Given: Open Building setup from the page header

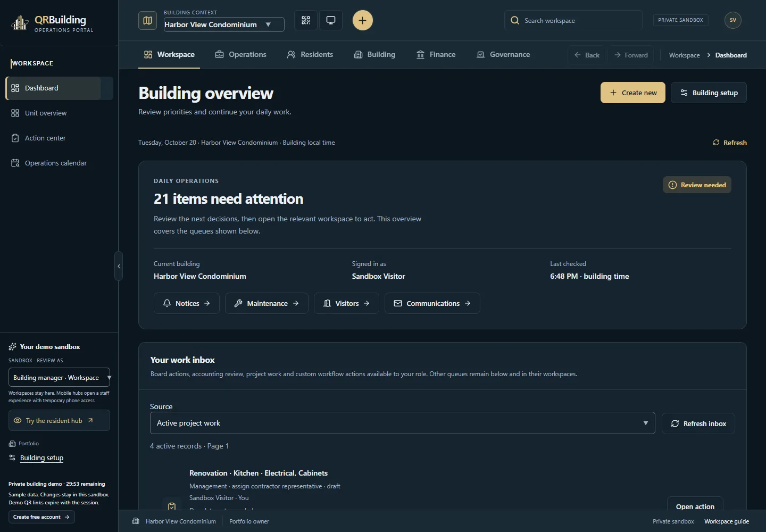Looking at the screenshot, I should pos(709,93).
